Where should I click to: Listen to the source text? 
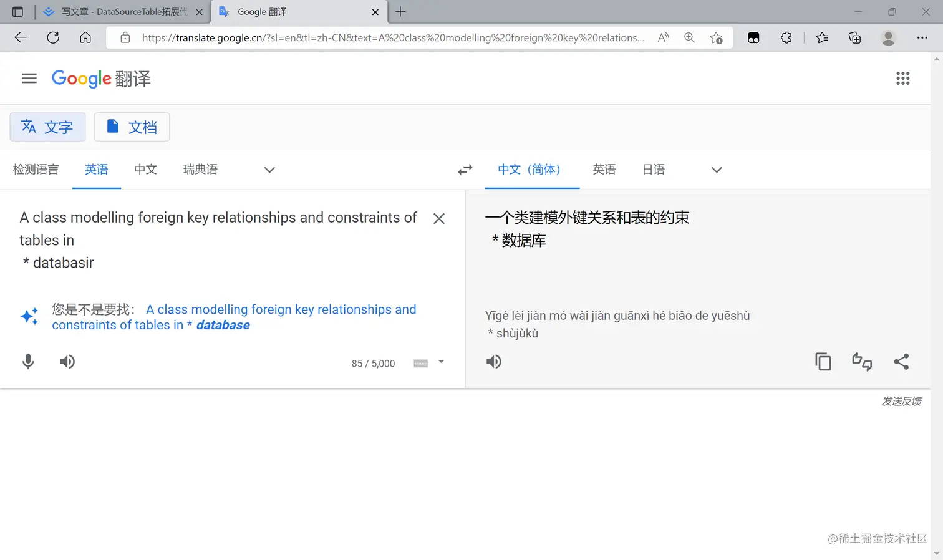67,362
